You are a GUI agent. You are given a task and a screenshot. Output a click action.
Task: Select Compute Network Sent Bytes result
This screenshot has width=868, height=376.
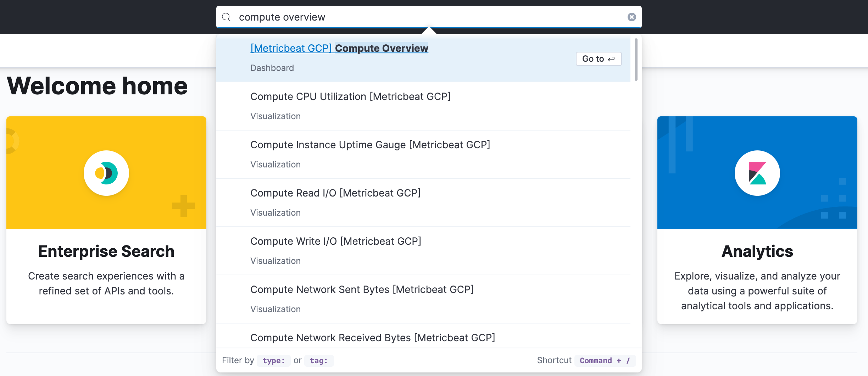click(423, 299)
